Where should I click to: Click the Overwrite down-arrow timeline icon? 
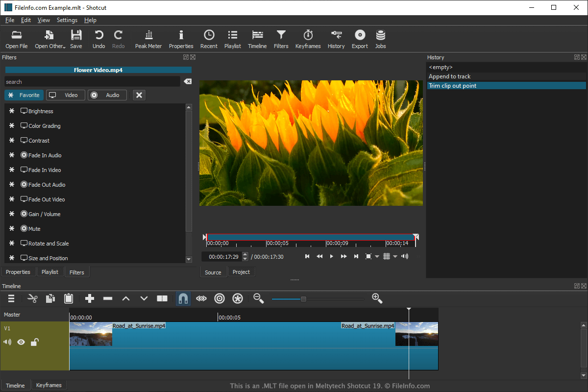[x=144, y=298]
